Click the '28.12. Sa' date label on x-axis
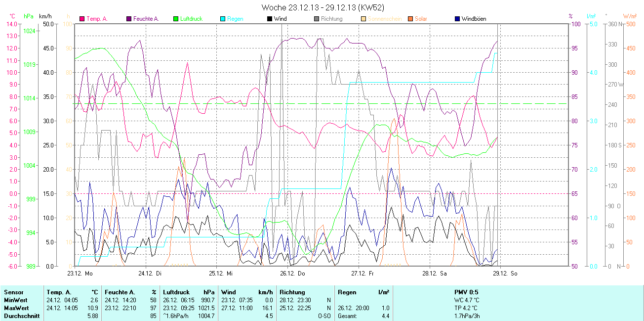This screenshot has width=644, height=321. click(x=435, y=273)
